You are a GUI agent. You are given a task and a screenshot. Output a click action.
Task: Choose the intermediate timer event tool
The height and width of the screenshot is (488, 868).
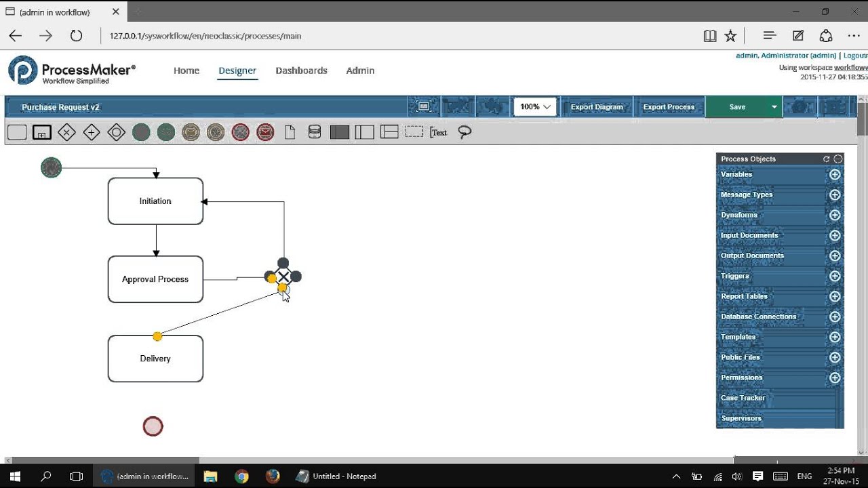216,132
